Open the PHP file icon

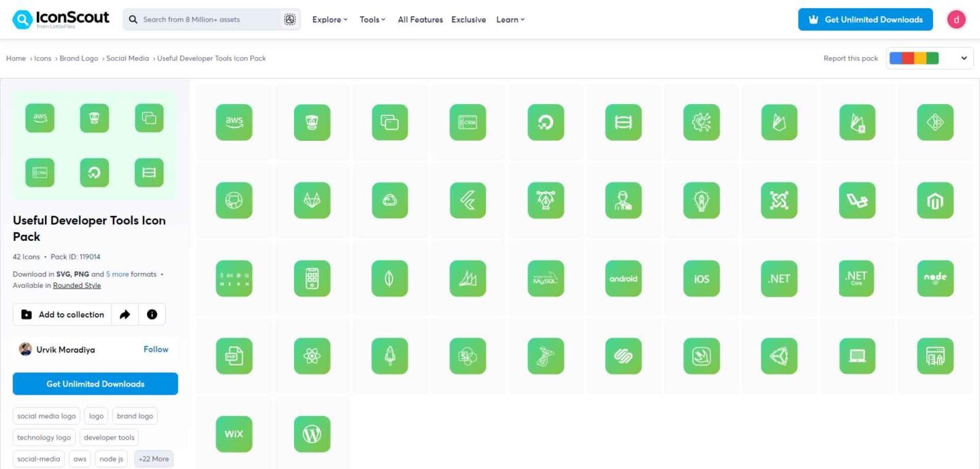tap(234, 356)
